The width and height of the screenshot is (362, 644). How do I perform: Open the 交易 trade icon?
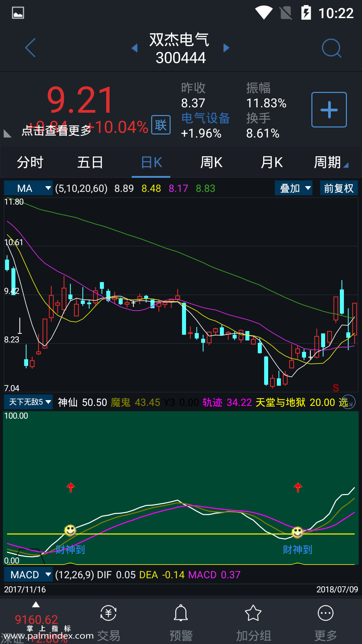point(109,623)
